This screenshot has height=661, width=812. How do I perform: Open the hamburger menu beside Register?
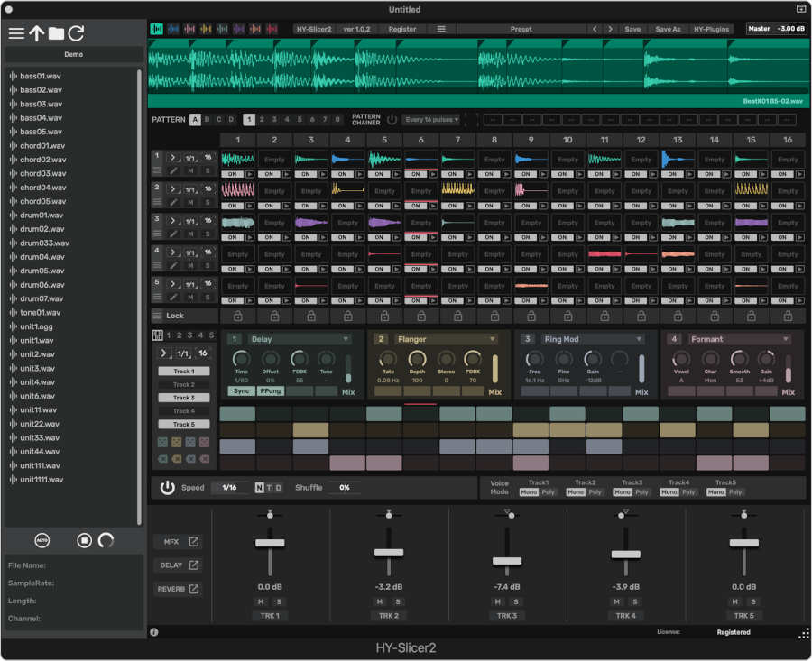coord(442,28)
